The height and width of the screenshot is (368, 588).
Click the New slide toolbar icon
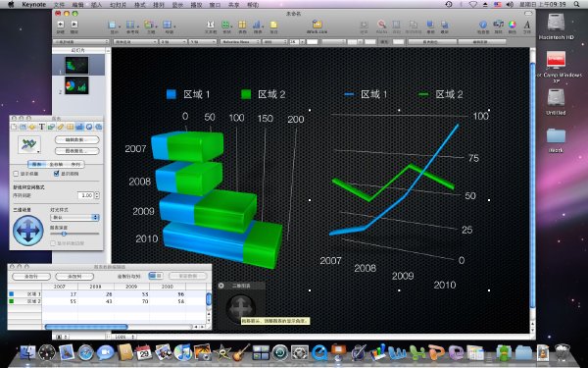pos(61,25)
